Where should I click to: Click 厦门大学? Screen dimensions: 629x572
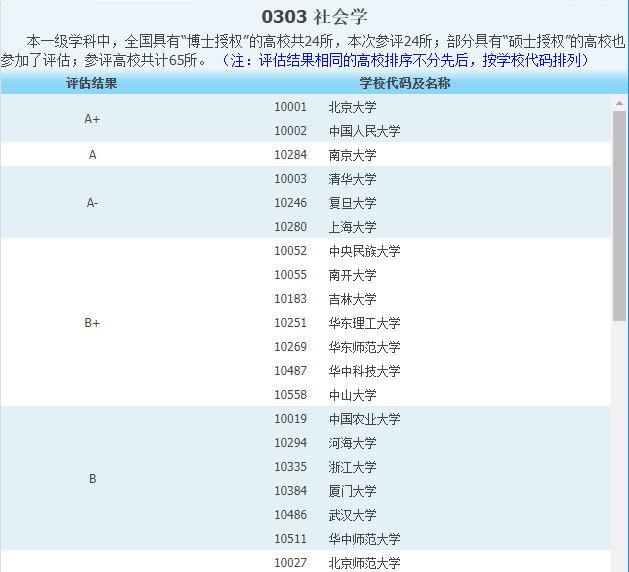pyautogui.click(x=353, y=491)
